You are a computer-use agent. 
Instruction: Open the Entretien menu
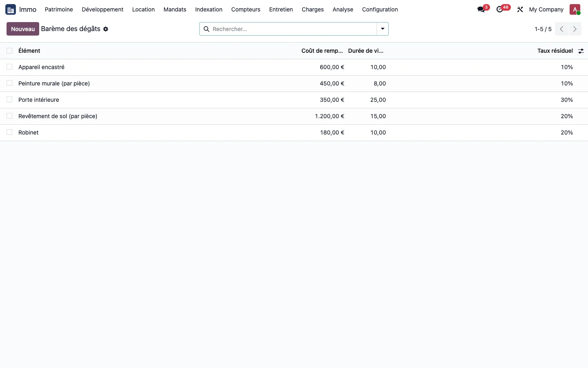pyautogui.click(x=281, y=9)
